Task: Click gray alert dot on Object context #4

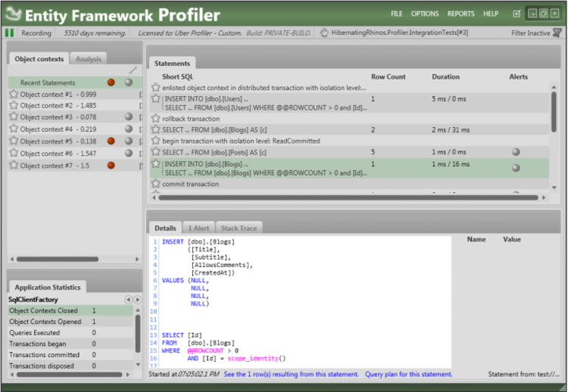Action: click(129, 129)
